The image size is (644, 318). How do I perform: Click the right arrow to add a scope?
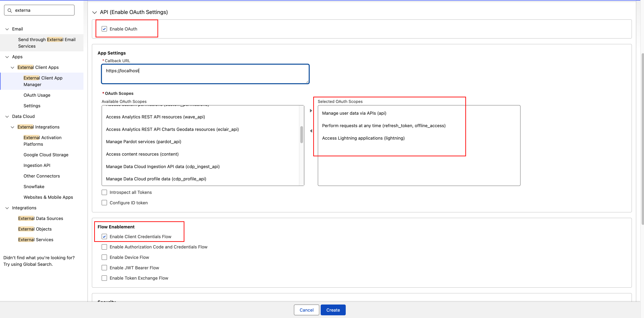click(x=311, y=110)
